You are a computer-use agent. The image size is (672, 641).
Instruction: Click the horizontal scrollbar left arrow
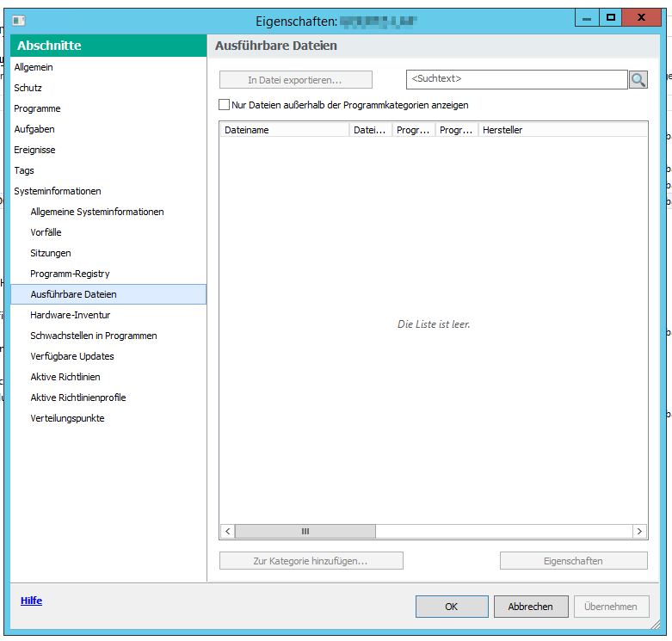(227, 532)
